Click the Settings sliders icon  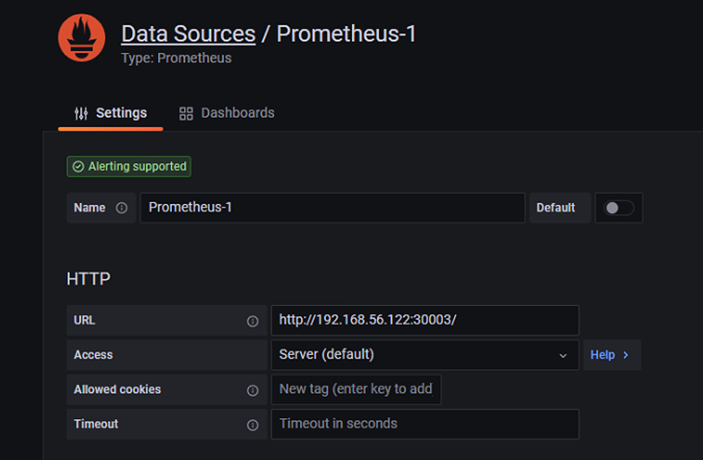point(81,113)
